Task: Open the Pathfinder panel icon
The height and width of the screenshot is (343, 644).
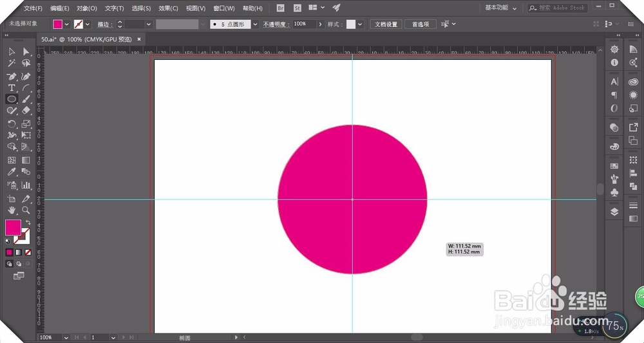Action: pos(633,187)
